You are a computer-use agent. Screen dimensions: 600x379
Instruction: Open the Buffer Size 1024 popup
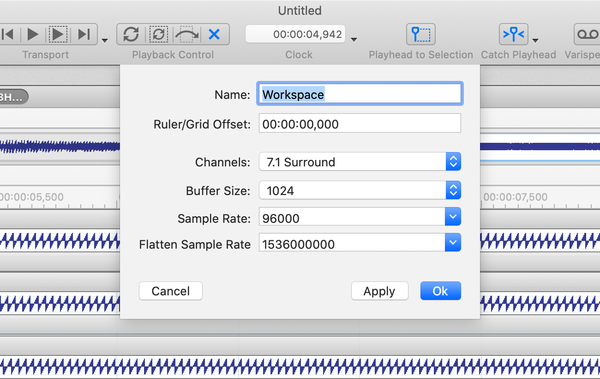point(360,190)
